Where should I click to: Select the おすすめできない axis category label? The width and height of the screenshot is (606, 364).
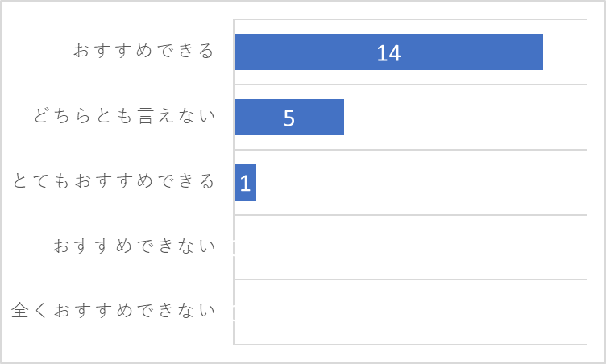[x=134, y=246]
